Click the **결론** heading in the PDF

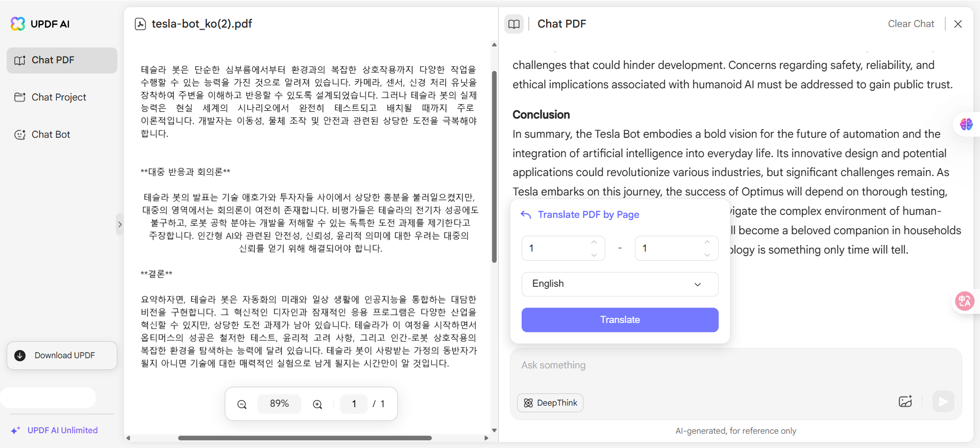click(x=157, y=274)
